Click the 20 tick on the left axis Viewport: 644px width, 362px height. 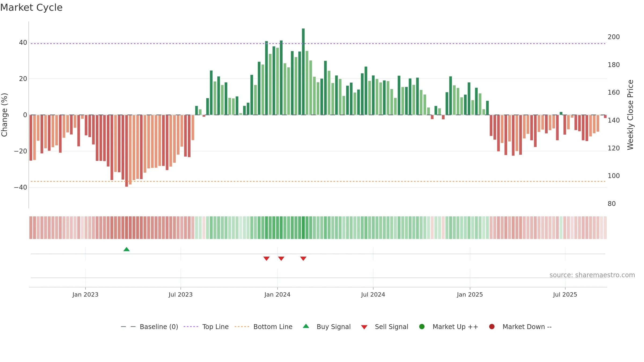point(23,79)
